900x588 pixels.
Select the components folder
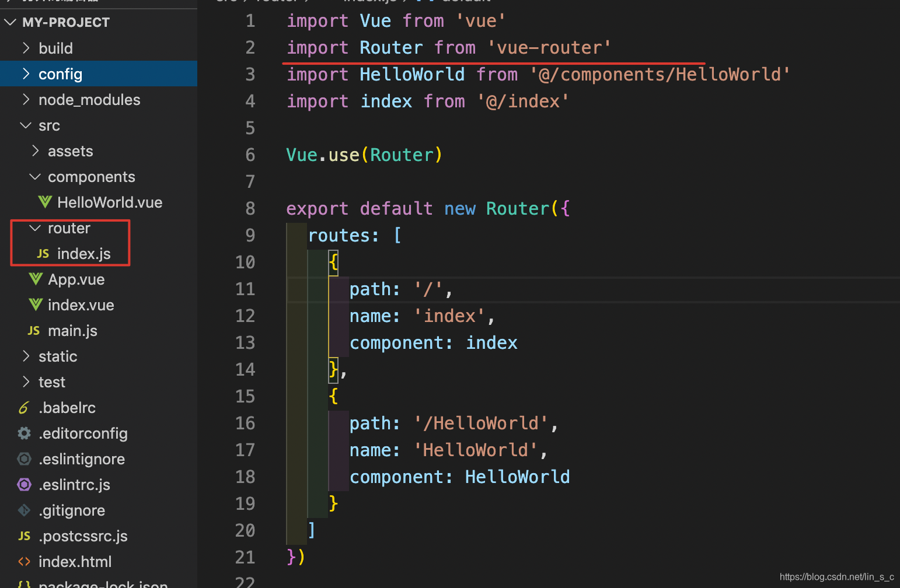(x=99, y=177)
